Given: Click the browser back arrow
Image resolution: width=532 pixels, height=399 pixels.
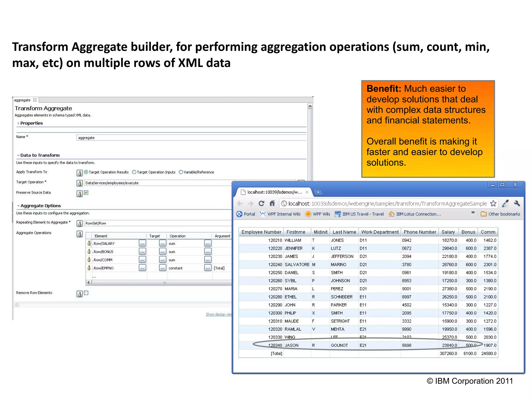Looking at the screenshot, I should [240, 204].
